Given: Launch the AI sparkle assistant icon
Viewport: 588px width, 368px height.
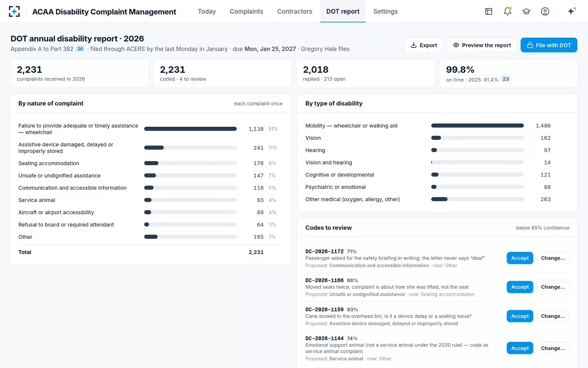Looking at the screenshot, I should [572, 11].
